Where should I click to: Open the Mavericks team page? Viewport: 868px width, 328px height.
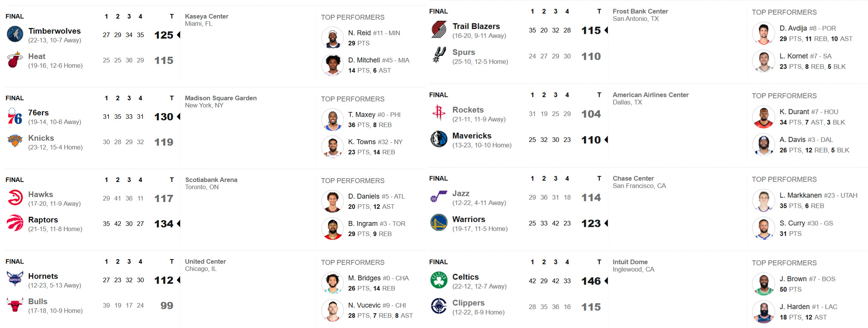(x=472, y=135)
